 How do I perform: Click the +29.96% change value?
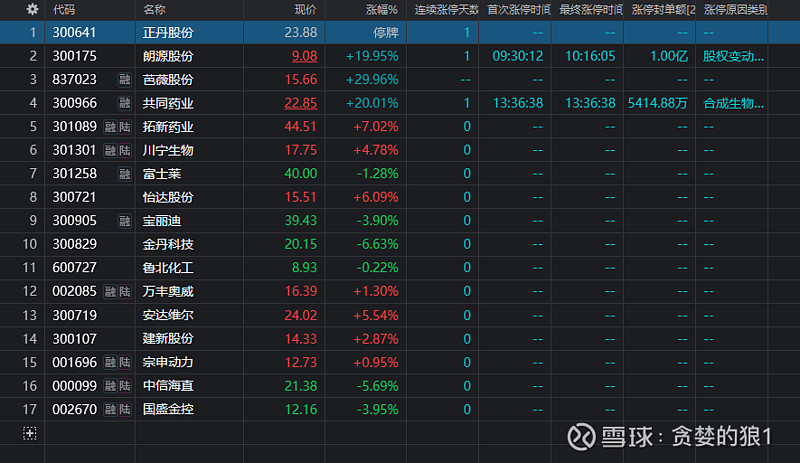(372, 80)
